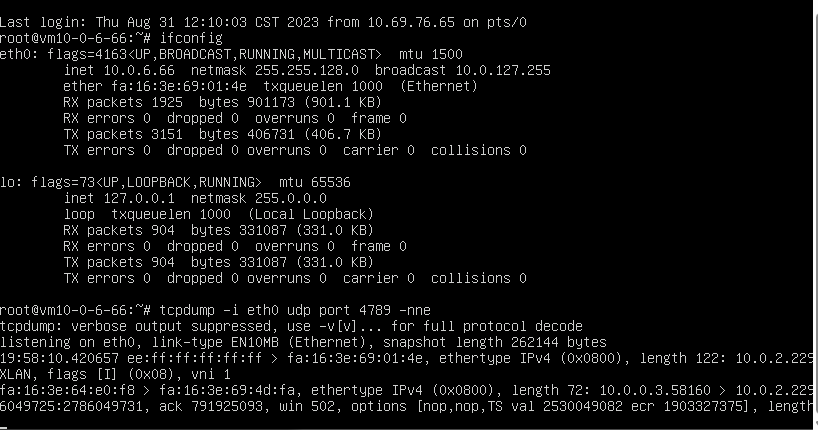Click the Last login timestamp line
Viewport: 818px width, 430px height.
pos(264,22)
